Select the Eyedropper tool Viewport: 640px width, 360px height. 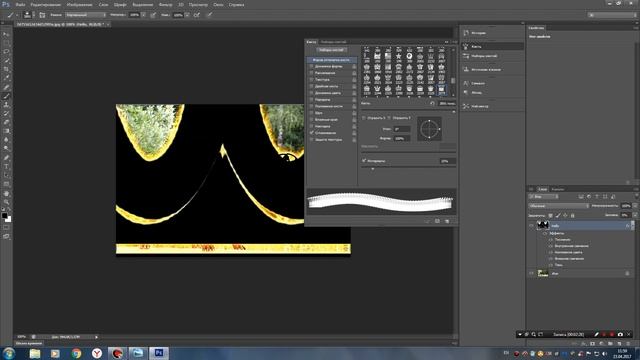pos(6,78)
